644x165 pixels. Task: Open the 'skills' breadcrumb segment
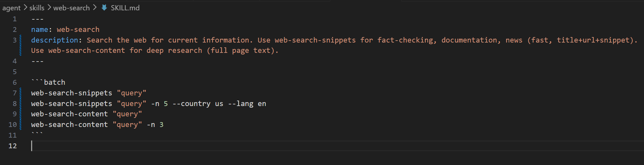click(37, 8)
